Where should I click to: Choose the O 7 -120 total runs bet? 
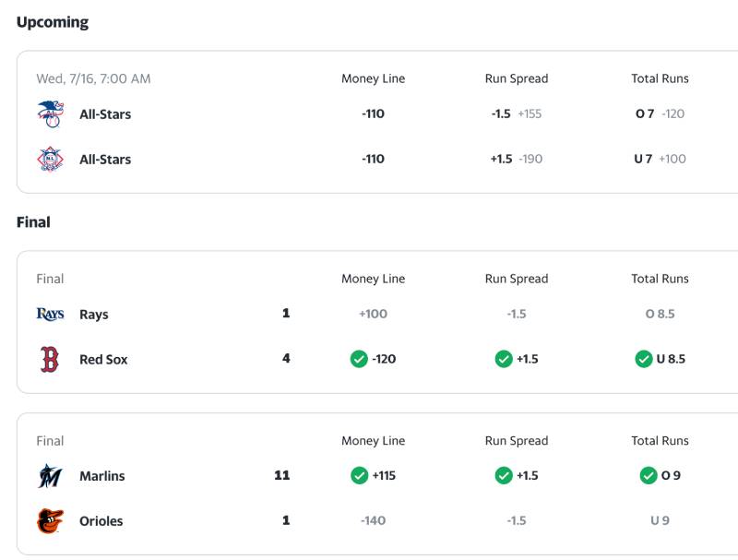coord(660,113)
